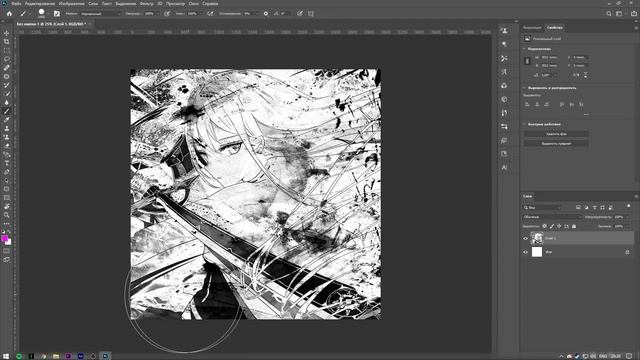Change screen mode from toolbox bottom
640x360 pixels.
pos(7,260)
